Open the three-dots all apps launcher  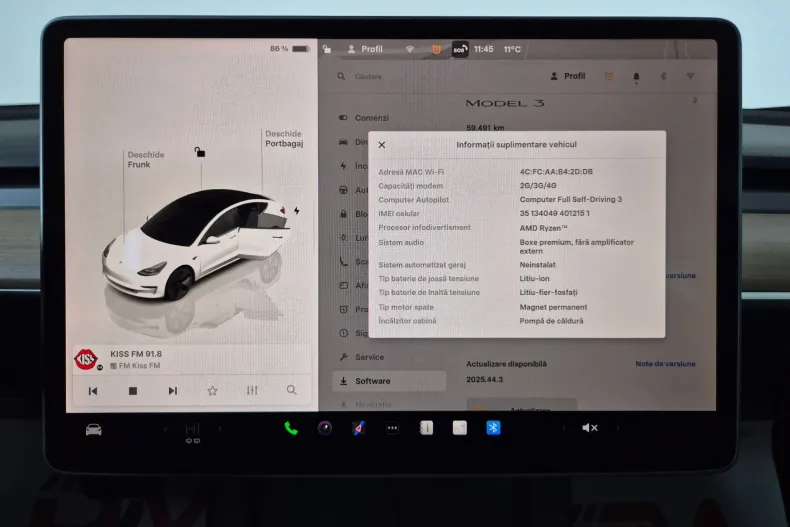[392, 428]
